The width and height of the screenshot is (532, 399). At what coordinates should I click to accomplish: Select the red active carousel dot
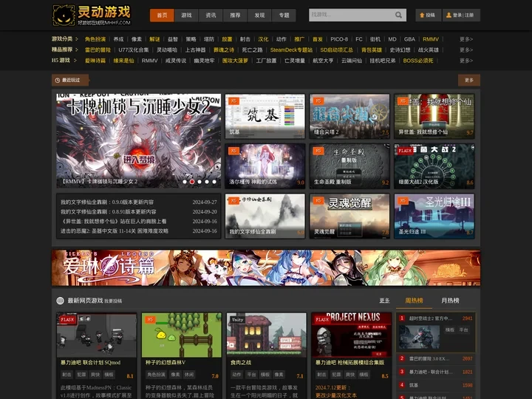[x=192, y=182]
